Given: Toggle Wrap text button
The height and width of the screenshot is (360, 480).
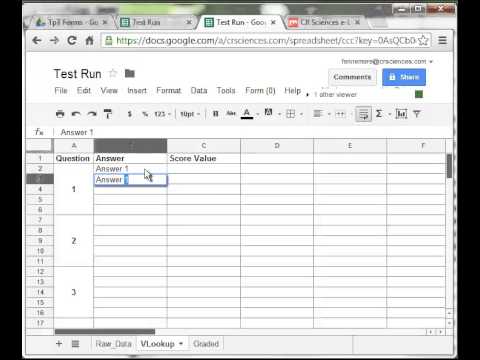Looking at the screenshot, I should (x=363, y=114).
